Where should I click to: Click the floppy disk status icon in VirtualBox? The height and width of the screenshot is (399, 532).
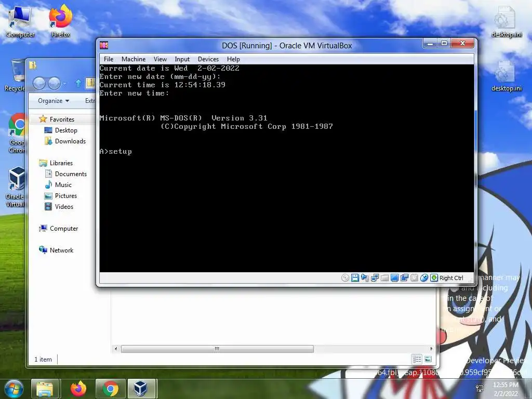(x=355, y=278)
